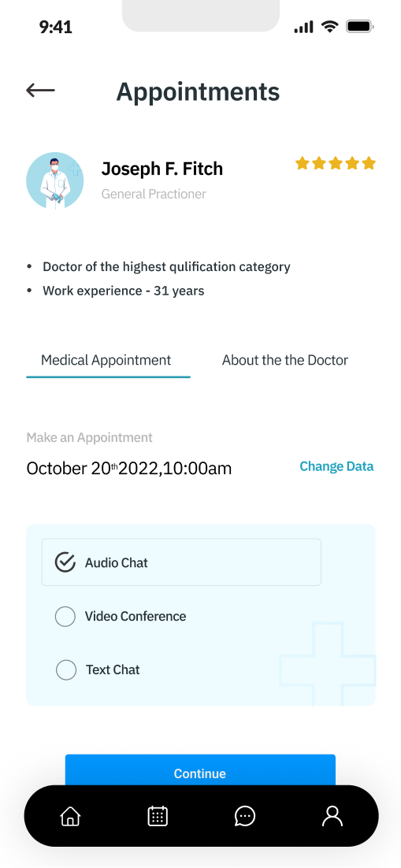Tap the October 20th appointment date text
Screen dimensions: 401x868
129,469
